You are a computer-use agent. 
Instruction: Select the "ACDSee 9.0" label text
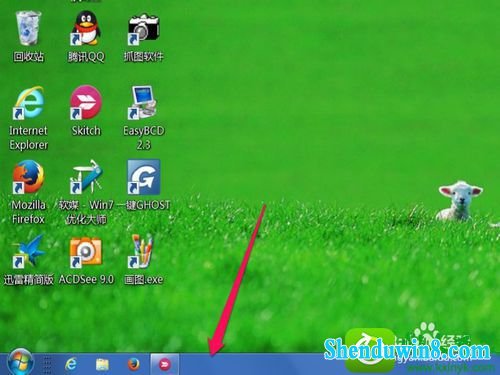tap(86, 279)
